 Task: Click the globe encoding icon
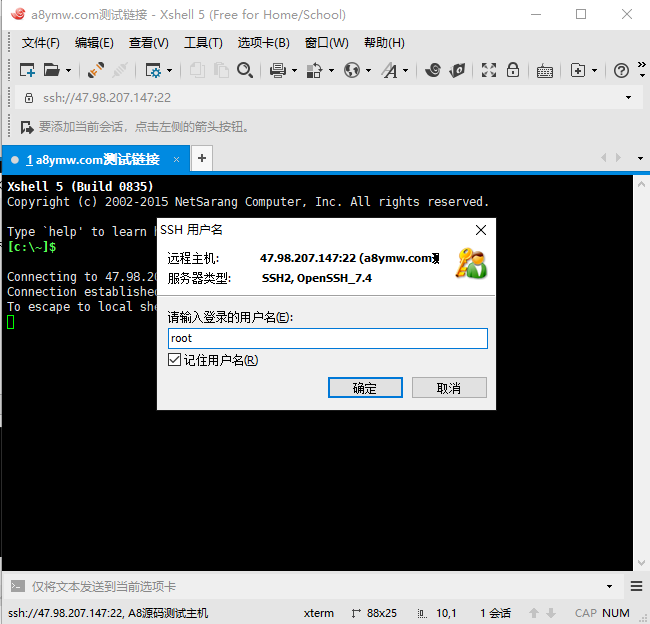pyautogui.click(x=352, y=70)
